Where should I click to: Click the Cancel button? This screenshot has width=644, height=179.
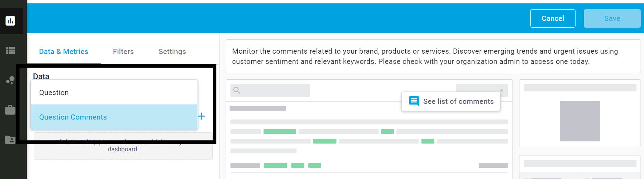coord(553,18)
